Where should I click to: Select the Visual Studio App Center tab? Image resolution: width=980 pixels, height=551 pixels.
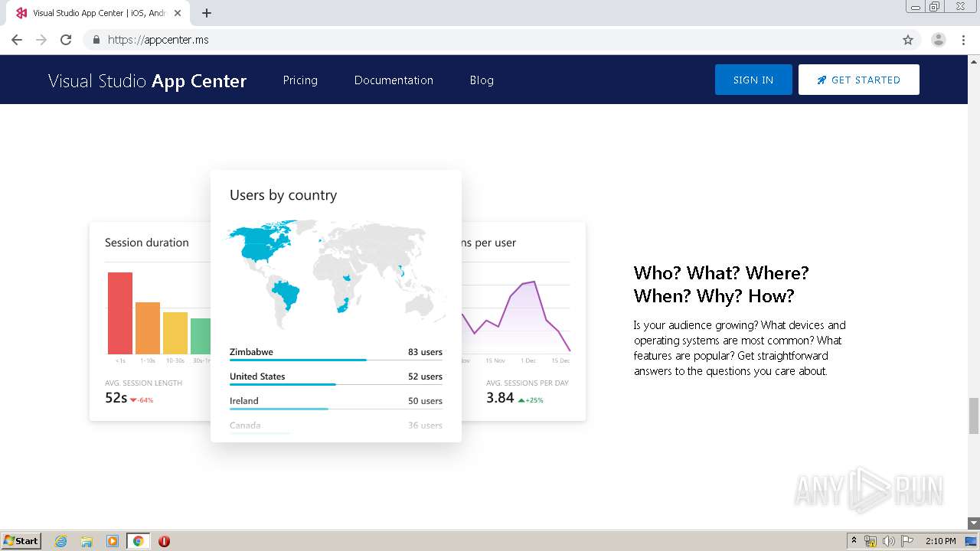click(x=98, y=13)
